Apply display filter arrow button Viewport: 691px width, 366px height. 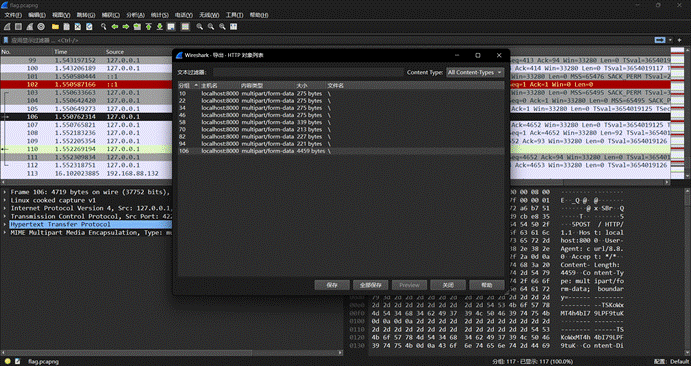(x=660, y=40)
